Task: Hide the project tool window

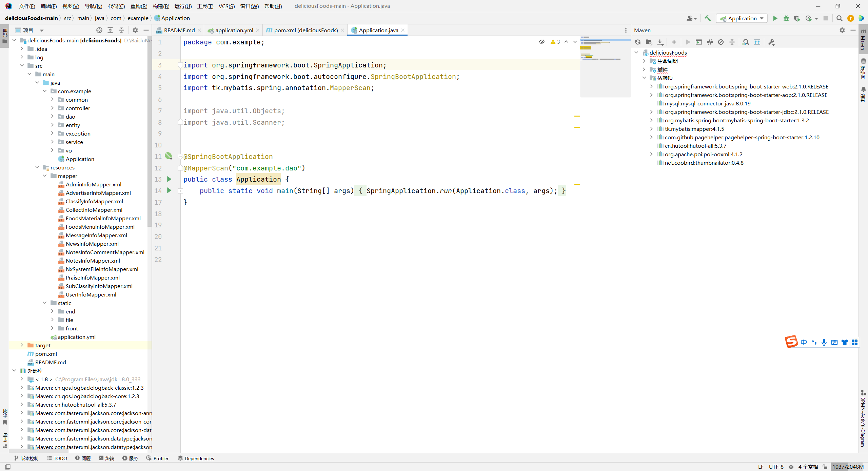Action: click(x=146, y=30)
